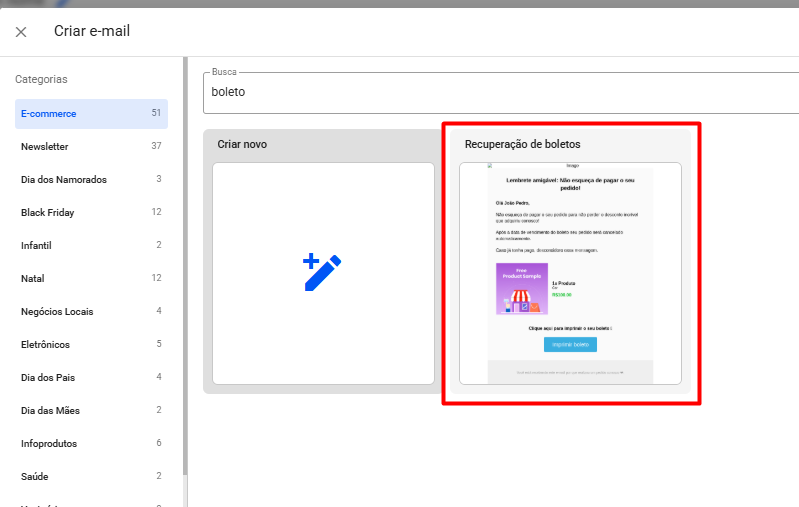Open the Saúde category
The image size is (799, 507).
click(x=90, y=476)
